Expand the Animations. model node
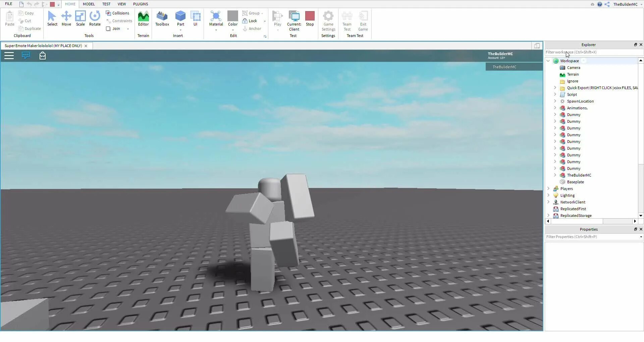The height and width of the screenshot is (342, 644). pyautogui.click(x=555, y=108)
